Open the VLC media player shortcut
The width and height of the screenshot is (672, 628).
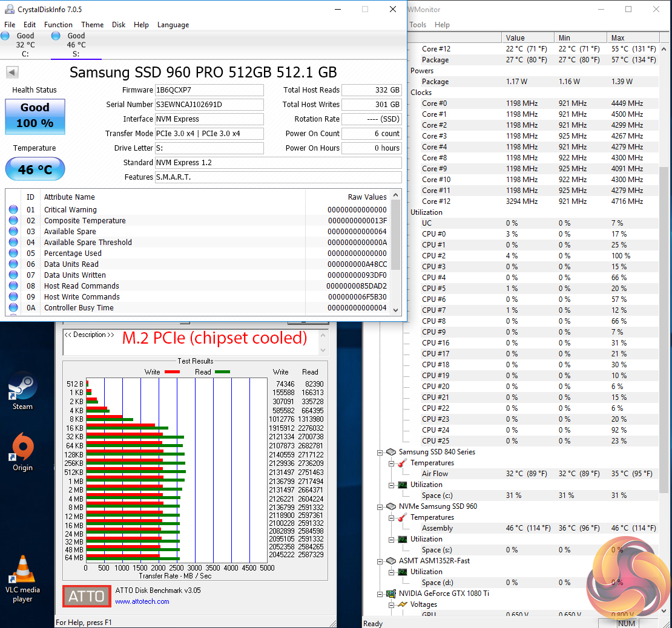pos(22,578)
